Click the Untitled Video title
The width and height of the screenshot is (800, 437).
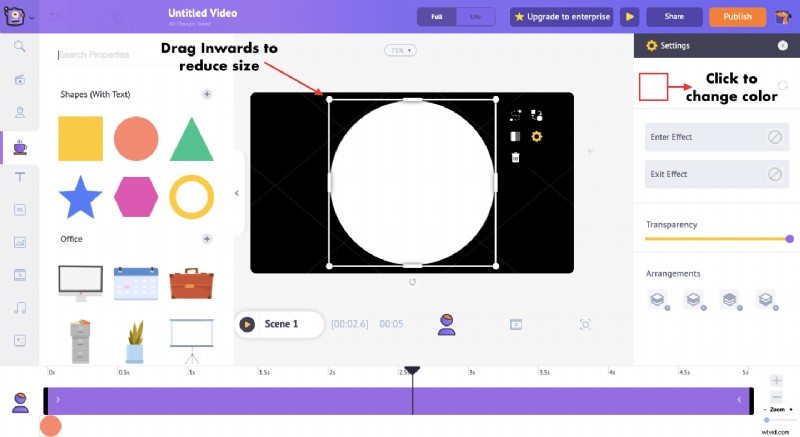coord(203,13)
